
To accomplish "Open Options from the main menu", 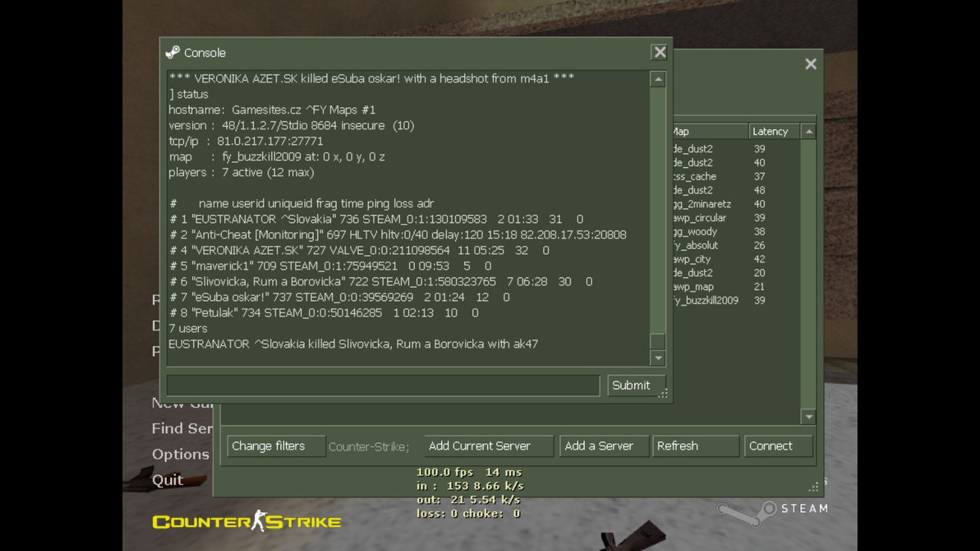I will click(x=181, y=454).
